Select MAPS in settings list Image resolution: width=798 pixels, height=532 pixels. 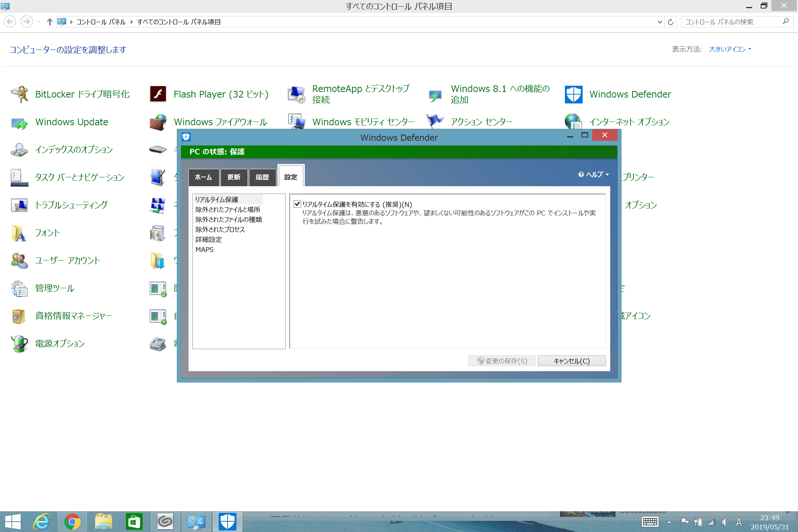[205, 249]
